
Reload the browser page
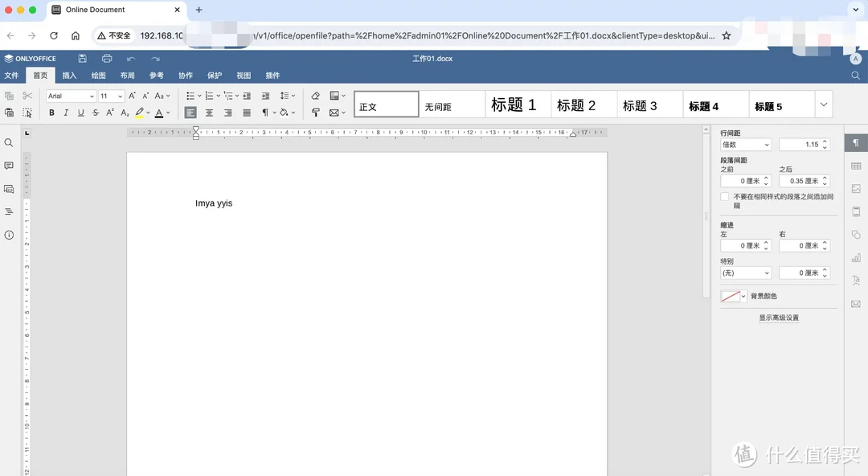click(x=54, y=35)
